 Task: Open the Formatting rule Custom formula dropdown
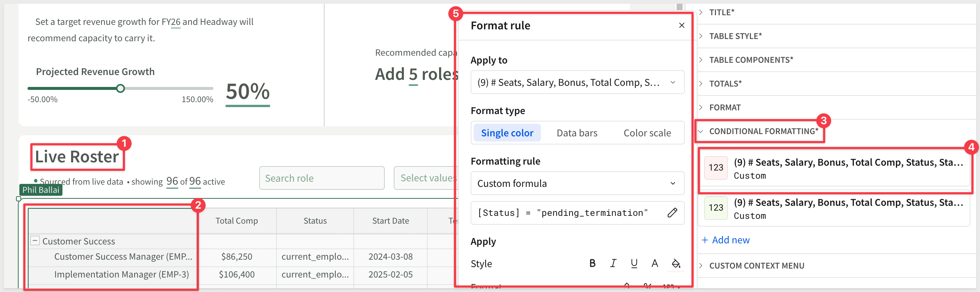[577, 183]
